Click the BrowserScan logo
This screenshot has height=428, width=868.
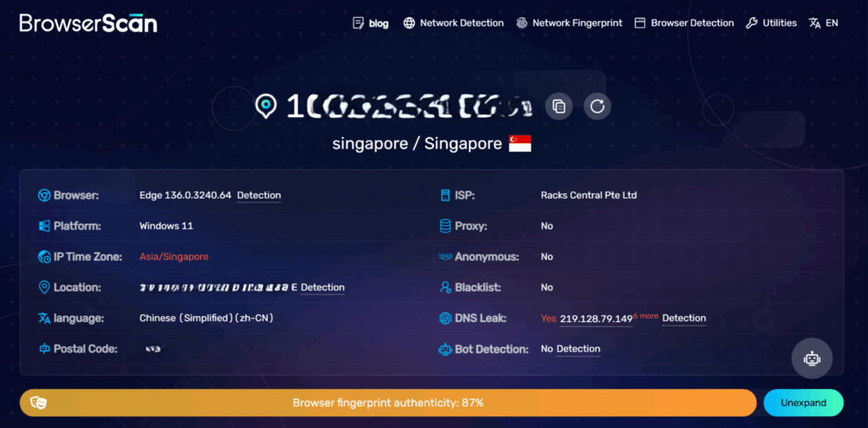tap(88, 23)
